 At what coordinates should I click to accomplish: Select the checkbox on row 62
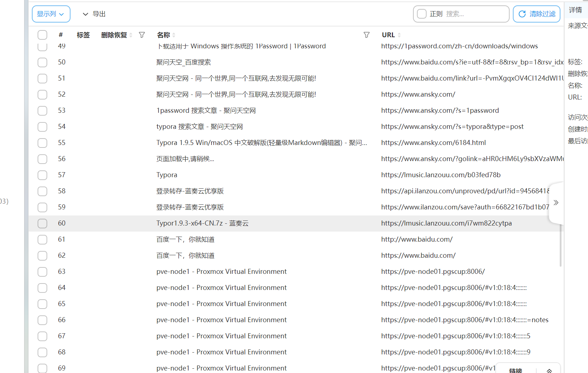[43, 256]
